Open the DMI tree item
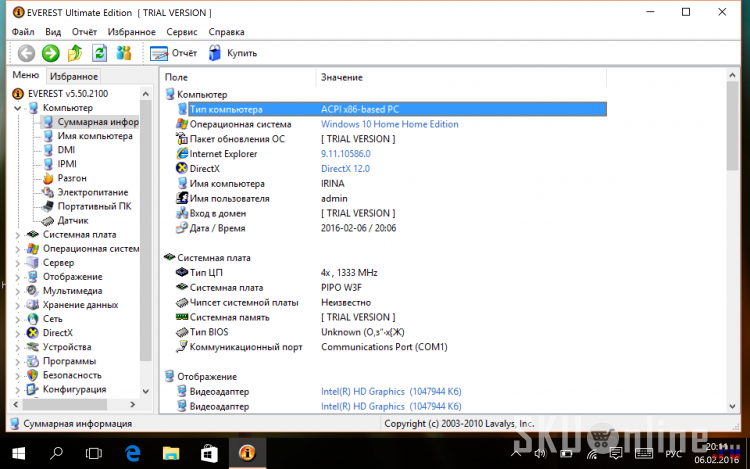This screenshot has width=750, height=469. click(x=66, y=150)
